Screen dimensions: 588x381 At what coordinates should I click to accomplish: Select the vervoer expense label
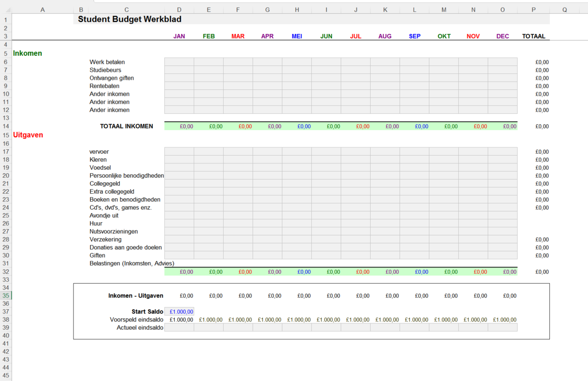point(99,152)
